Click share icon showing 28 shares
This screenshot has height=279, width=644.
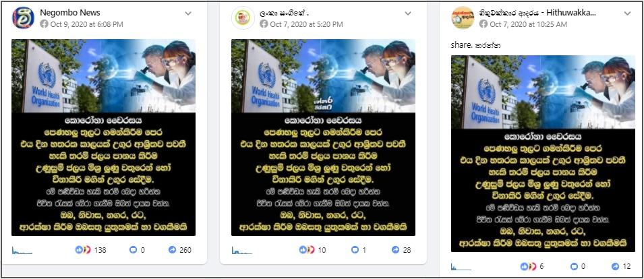click(x=396, y=249)
